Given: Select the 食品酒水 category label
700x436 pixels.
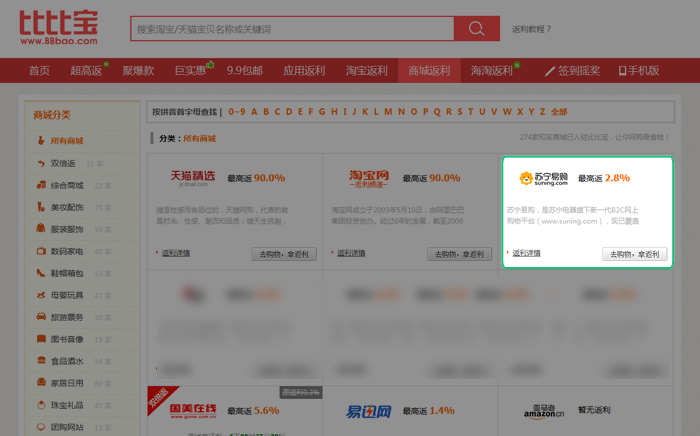Looking at the screenshot, I should click(x=67, y=361).
